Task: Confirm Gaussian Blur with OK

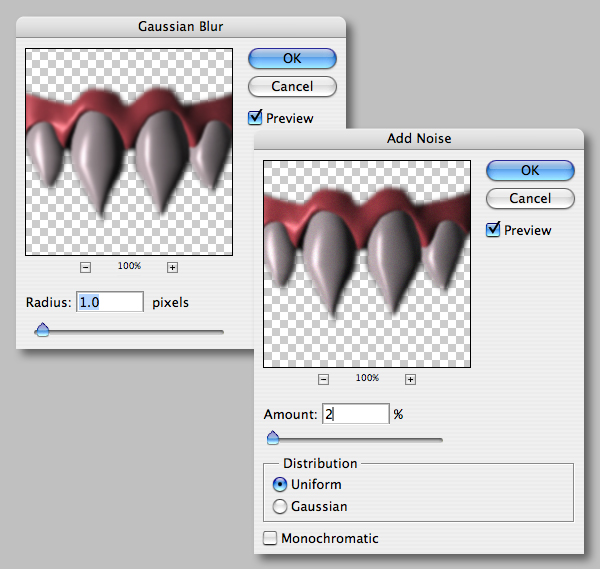Action: 292,59
